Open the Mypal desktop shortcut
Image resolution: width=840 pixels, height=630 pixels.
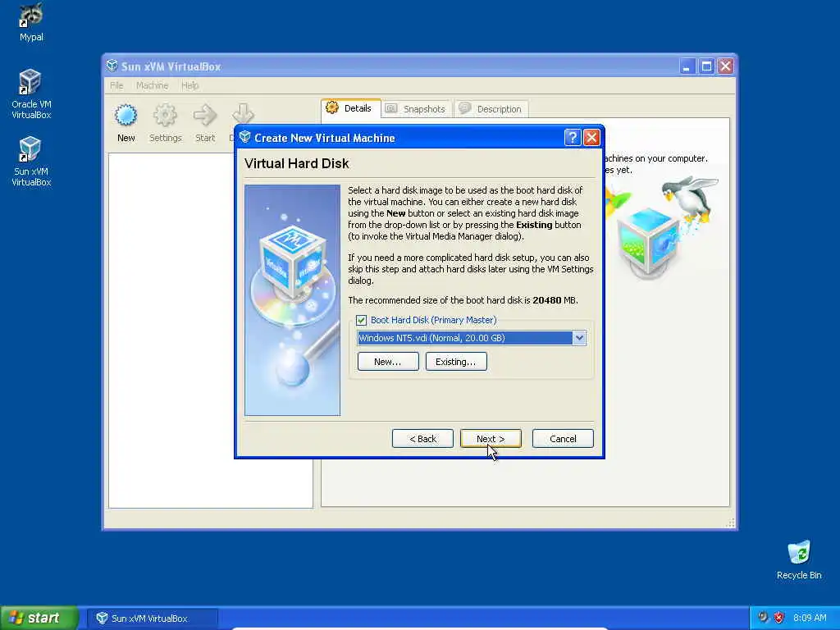pos(31,22)
